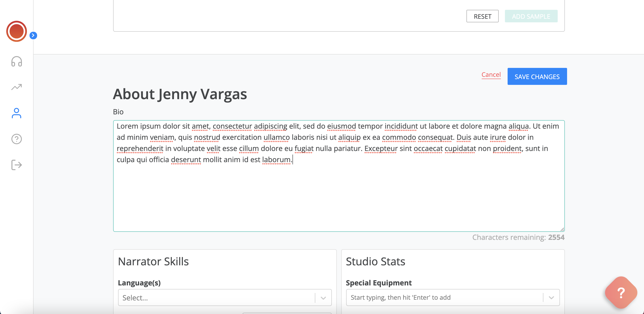Viewport: 644px width, 314px height.
Task: Click the RESET button
Action: 482,16
